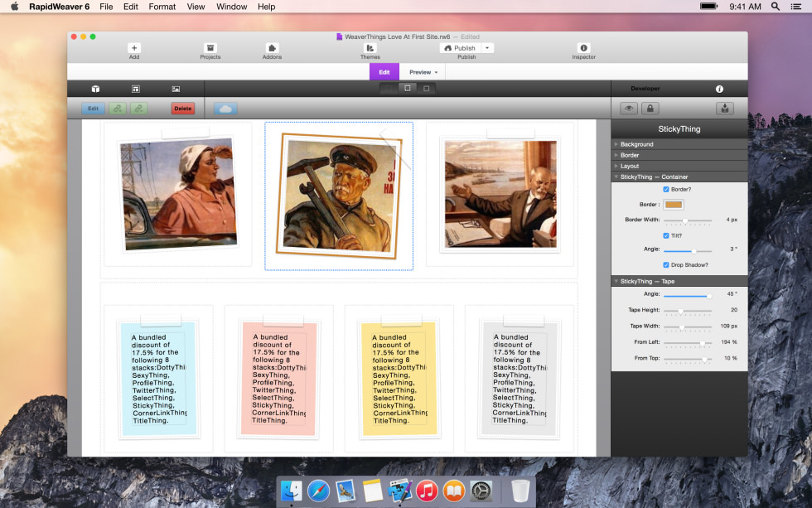812x508 pixels.
Task: Adjust the Tape Width slider
Action: pyautogui.click(x=688, y=327)
